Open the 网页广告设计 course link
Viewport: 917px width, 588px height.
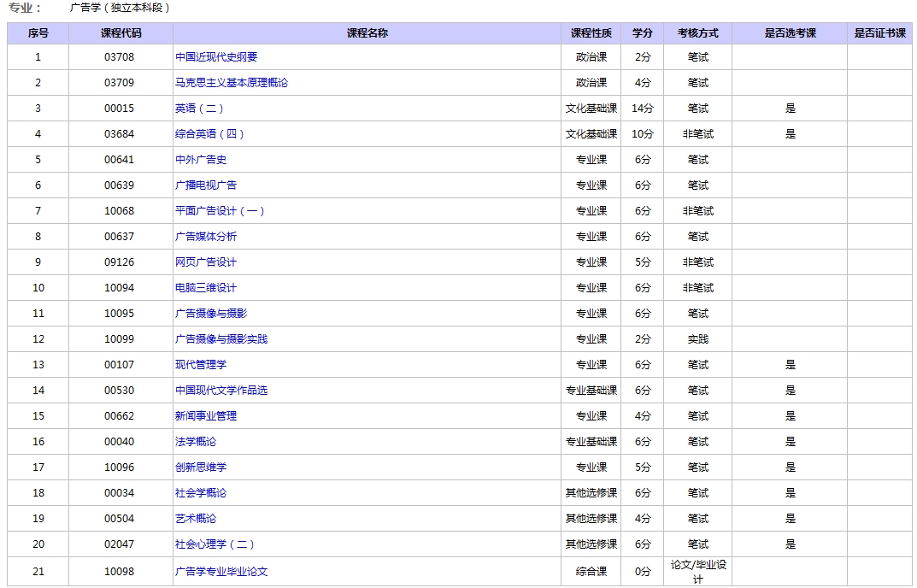point(206,262)
